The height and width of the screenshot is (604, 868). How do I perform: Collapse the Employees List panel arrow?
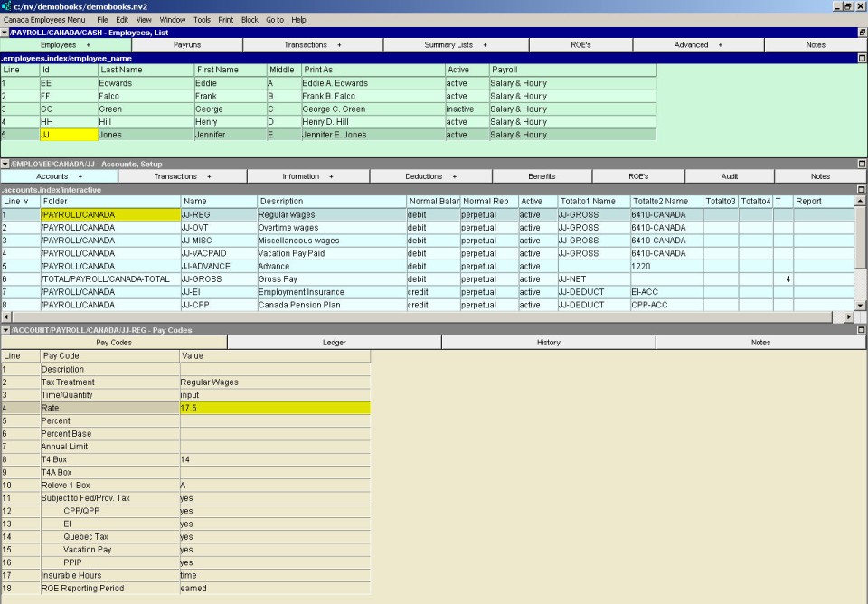pyautogui.click(x=5, y=33)
